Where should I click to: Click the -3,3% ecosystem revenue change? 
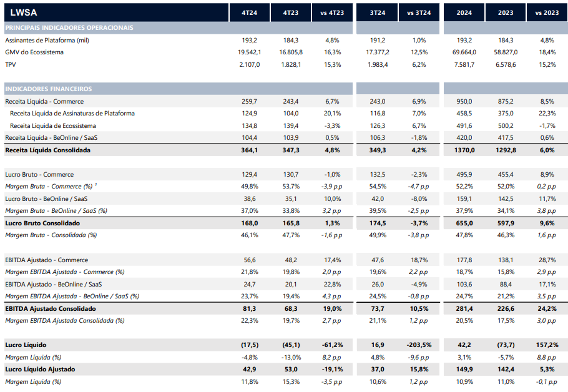pos(332,125)
